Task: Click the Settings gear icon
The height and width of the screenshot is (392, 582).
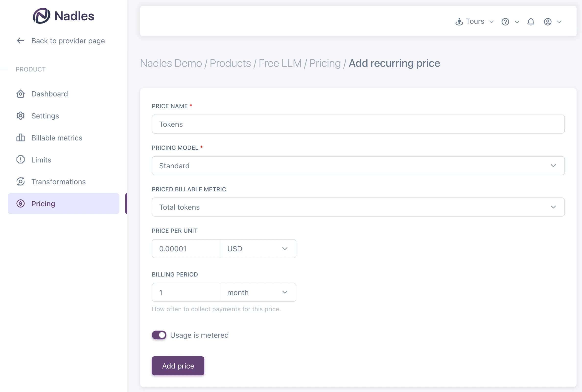Action: [20, 116]
